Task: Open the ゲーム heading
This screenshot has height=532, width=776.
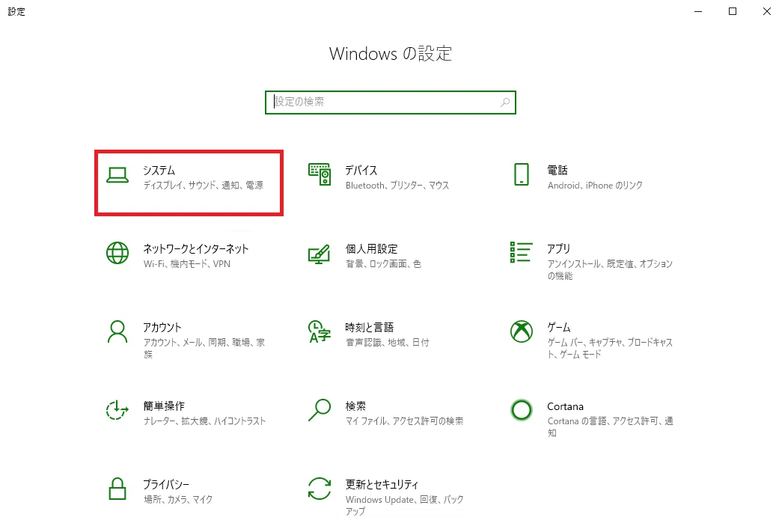Action: point(559,327)
